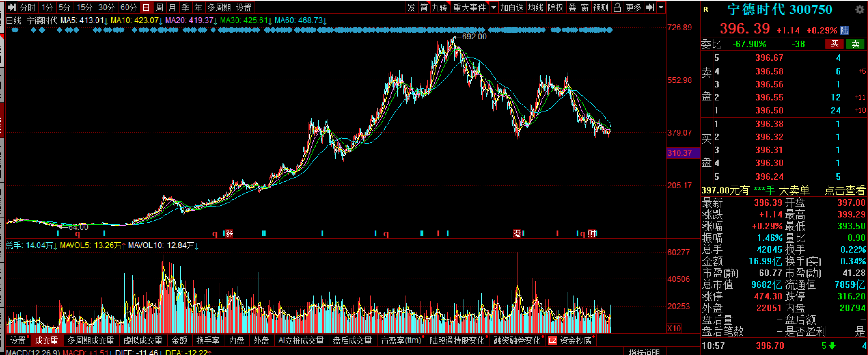868x355 pixels.
Task: Expand the rightmost toolbar dropdown arrow
Action: [661, 7]
